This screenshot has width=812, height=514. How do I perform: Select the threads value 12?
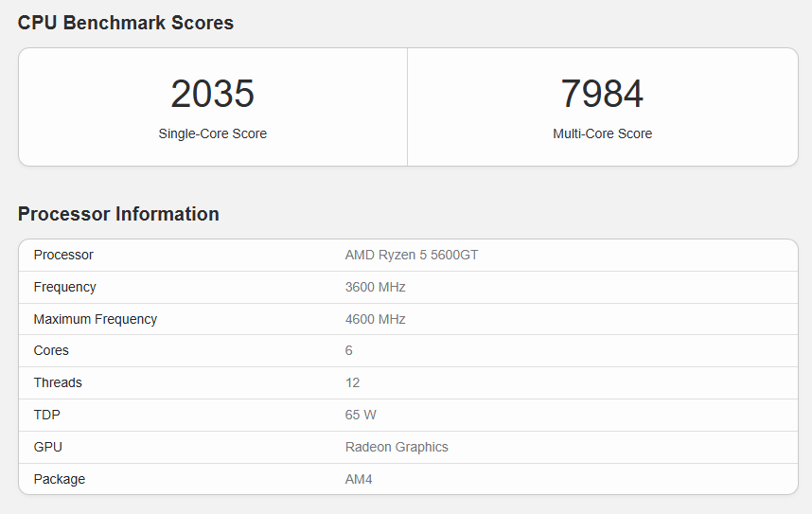(x=353, y=383)
